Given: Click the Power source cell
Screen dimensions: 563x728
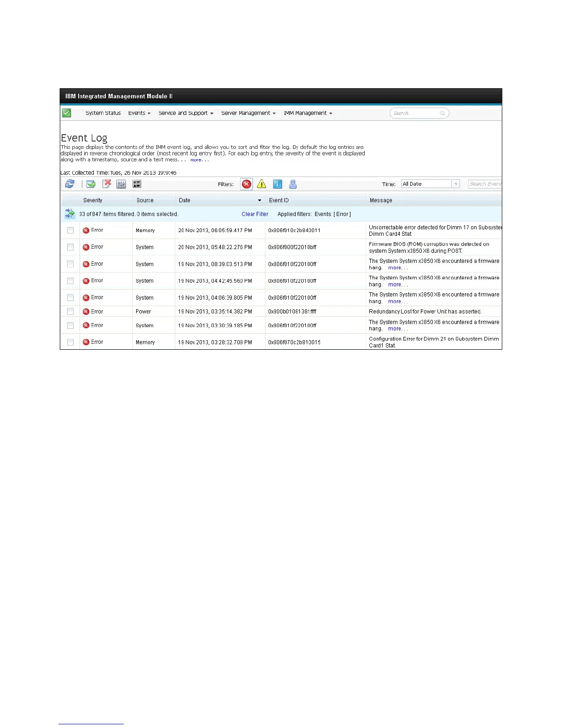Looking at the screenshot, I should pos(144,312).
